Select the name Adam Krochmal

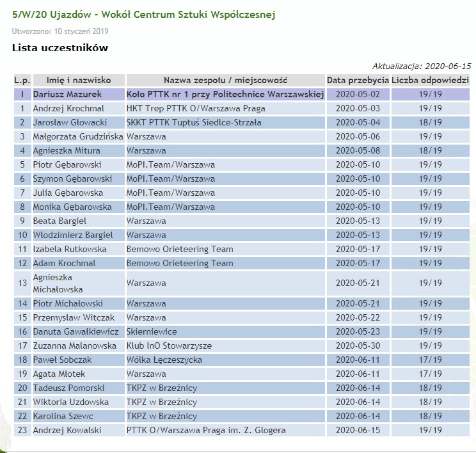(65, 263)
